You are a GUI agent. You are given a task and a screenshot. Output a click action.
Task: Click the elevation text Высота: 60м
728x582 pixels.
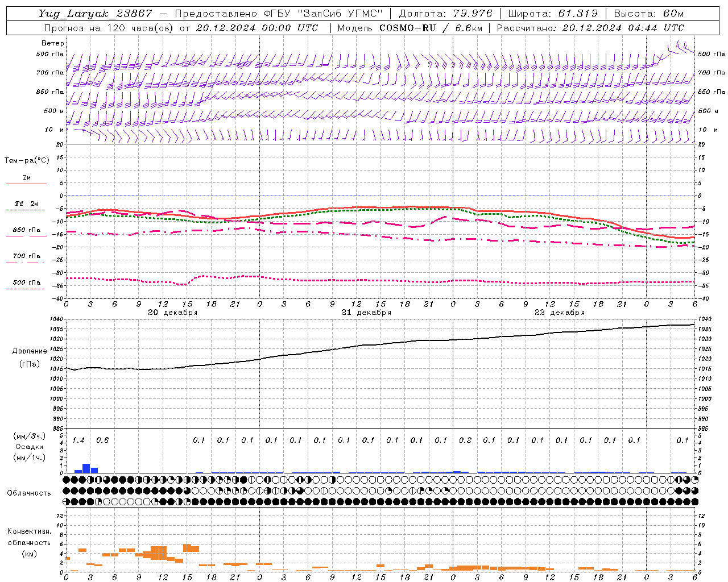(x=648, y=14)
